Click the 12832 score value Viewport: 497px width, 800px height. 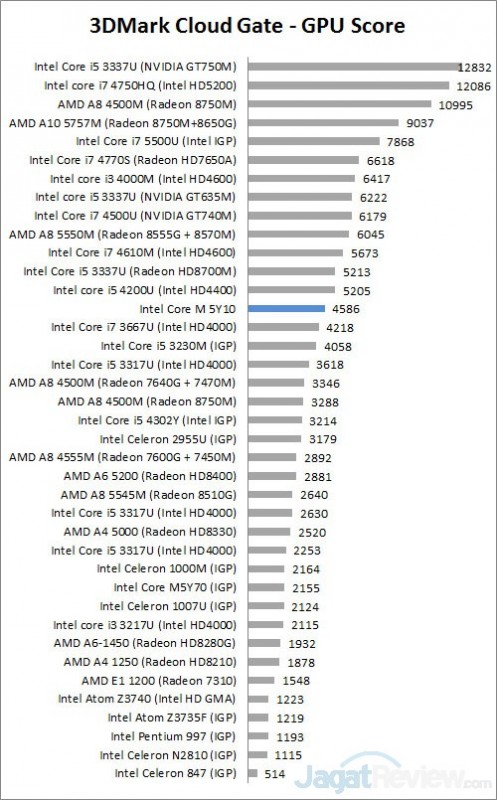point(475,68)
